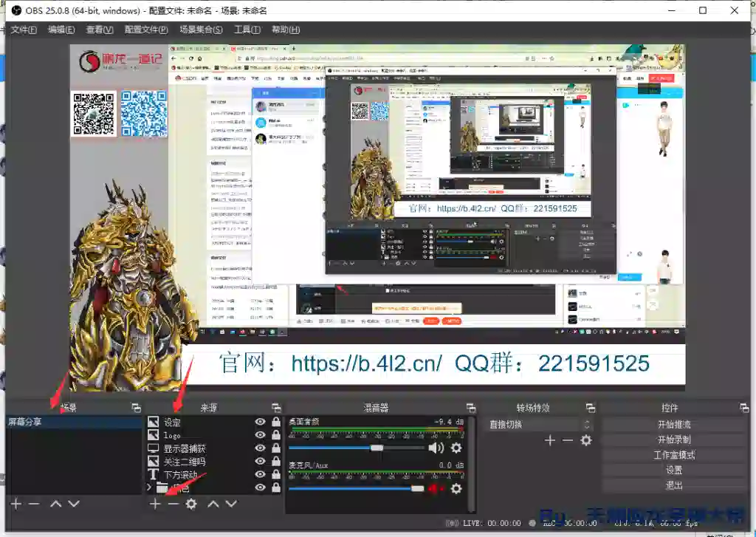Toggle the lock on the 关注二维码 source
This screenshot has height=537, width=756.
coord(276,461)
